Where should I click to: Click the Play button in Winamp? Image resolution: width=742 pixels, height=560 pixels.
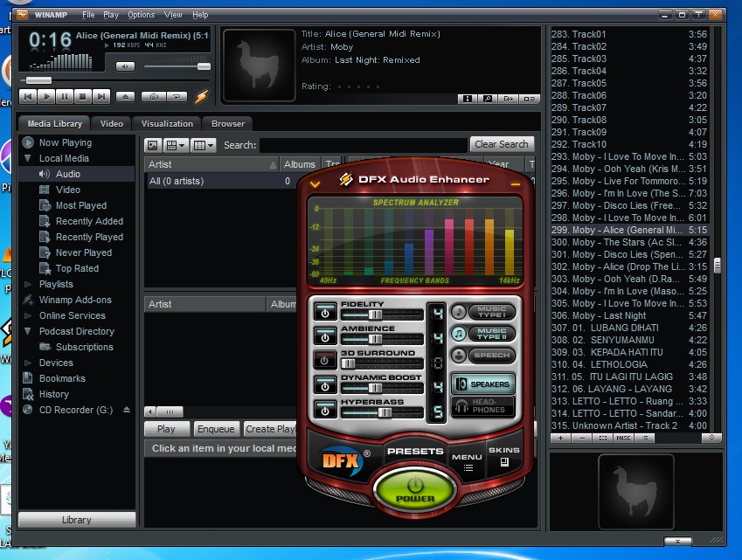46,96
